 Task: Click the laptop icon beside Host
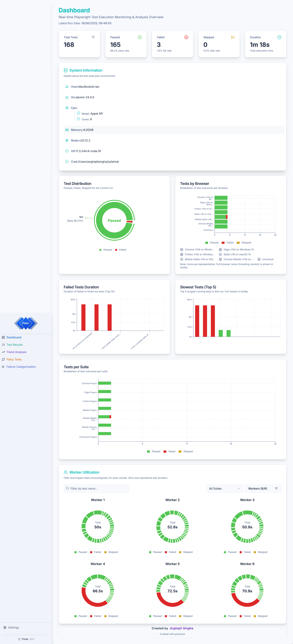tap(67, 87)
